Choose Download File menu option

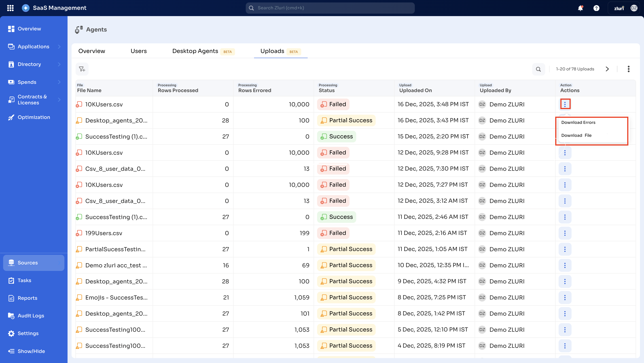(x=576, y=135)
